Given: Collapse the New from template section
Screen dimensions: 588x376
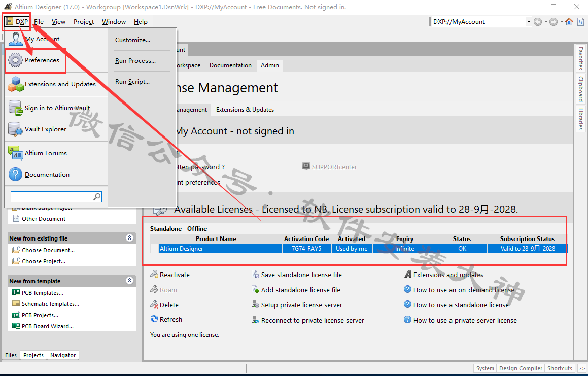Looking at the screenshot, I should (x=129, y=281).
